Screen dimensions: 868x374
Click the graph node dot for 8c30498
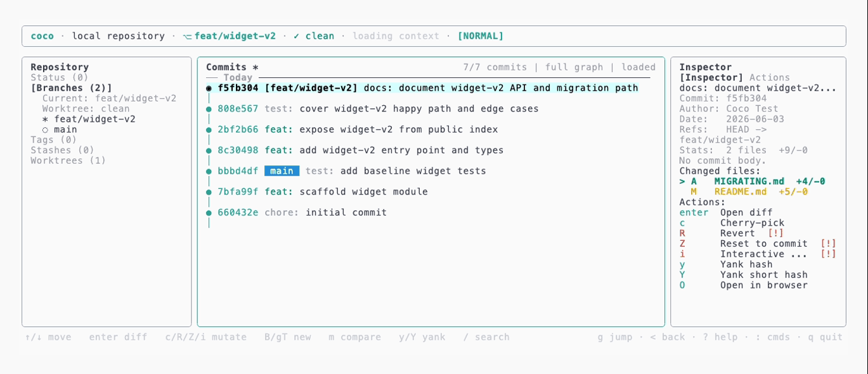[x=209, y=150]
